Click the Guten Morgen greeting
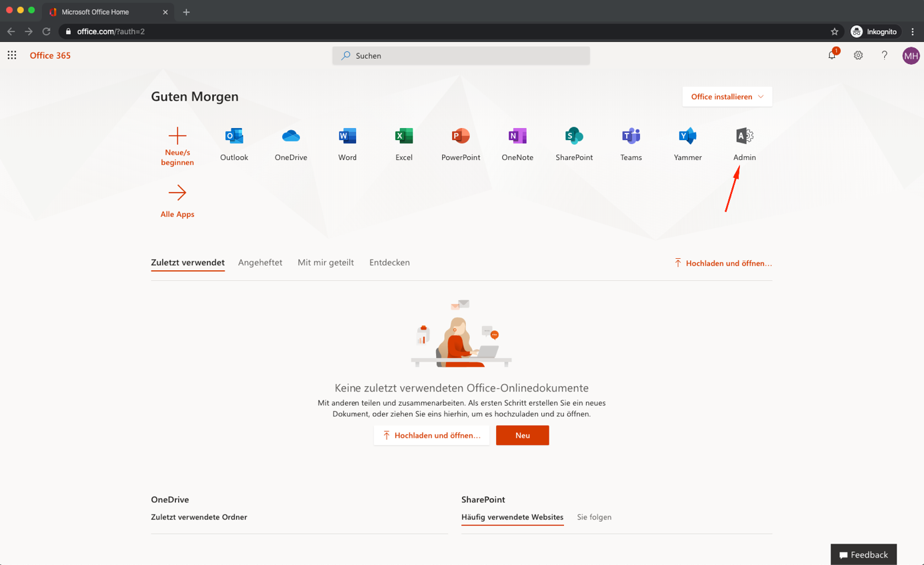Image resolution: width=924 pixels, height=565 pixels. (x=195, y=97)
